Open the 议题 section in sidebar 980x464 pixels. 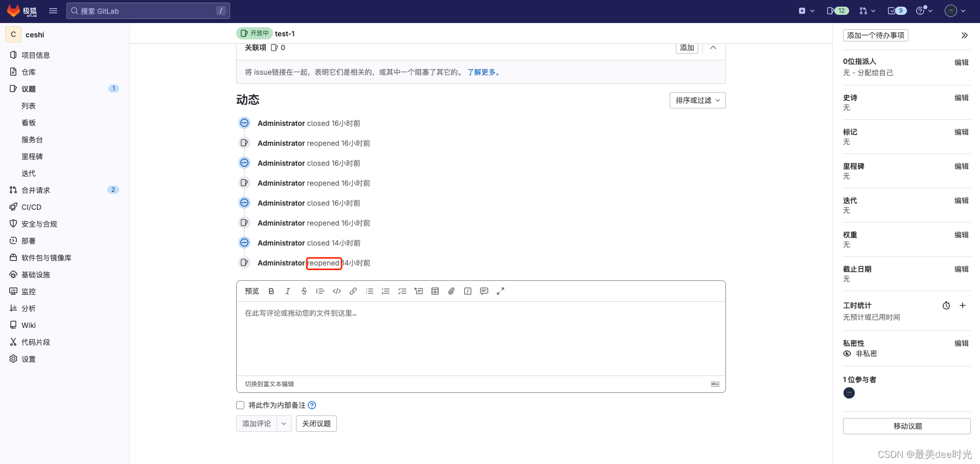29,89
